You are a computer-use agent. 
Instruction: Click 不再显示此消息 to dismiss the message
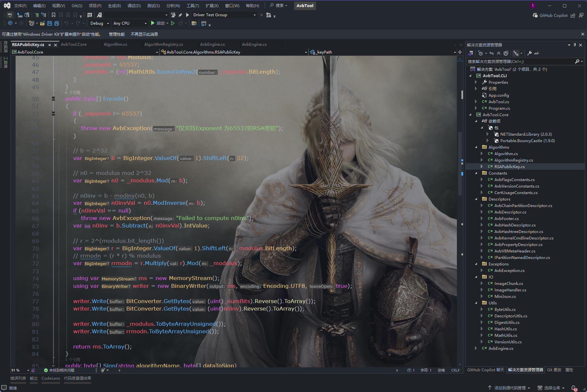tap(144, 34)
